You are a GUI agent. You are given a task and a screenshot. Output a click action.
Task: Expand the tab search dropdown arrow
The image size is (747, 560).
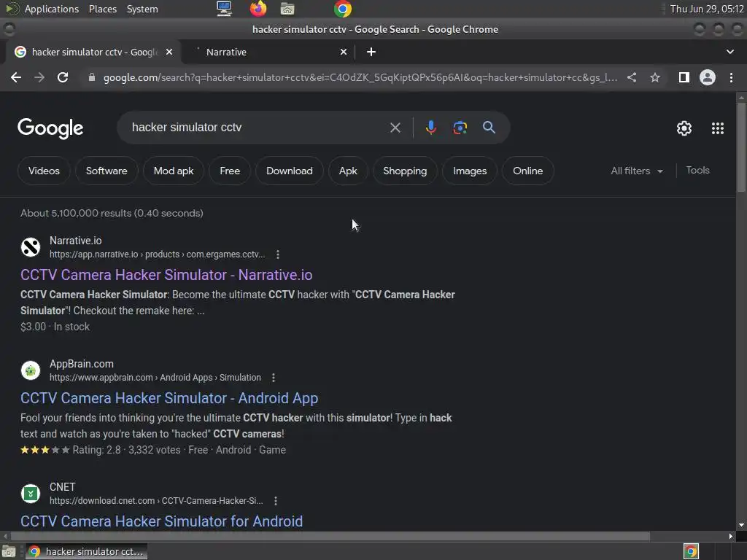tap(729, 52)
